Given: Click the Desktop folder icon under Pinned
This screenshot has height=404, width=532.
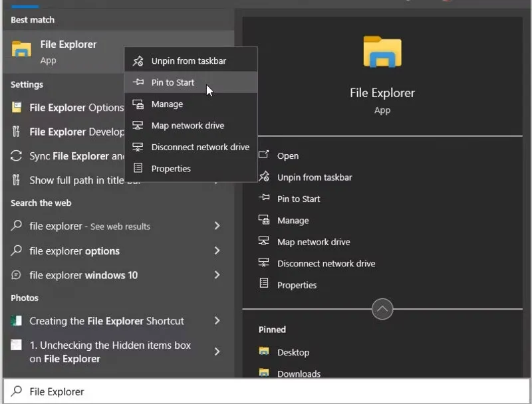Looking at the screenshot, I should pyautogui.click(x=264, y=352).
